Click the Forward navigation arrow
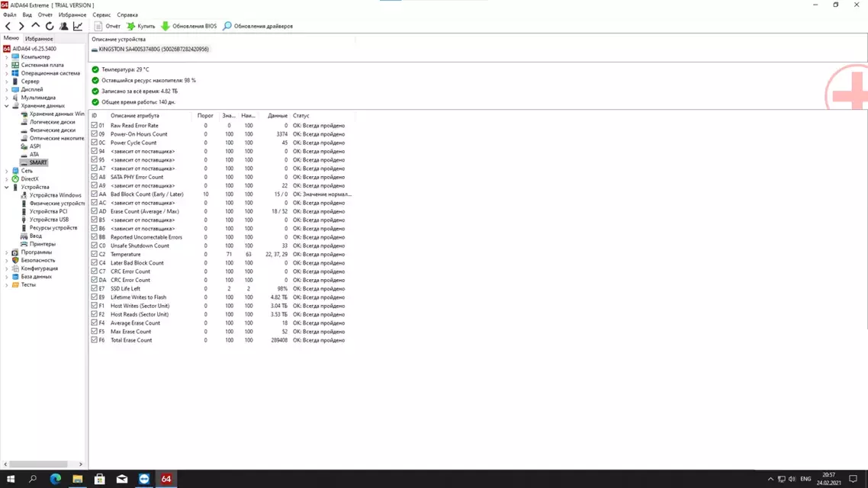Viewport: 868px width, 488px height. click(21, 26)
